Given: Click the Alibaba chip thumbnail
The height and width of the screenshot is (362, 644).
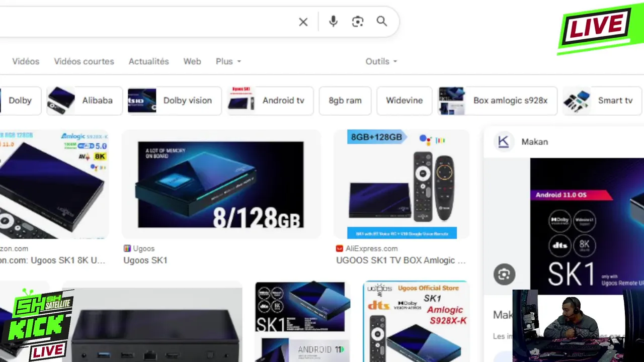Looking at the screenshot, I should point(61,101).
